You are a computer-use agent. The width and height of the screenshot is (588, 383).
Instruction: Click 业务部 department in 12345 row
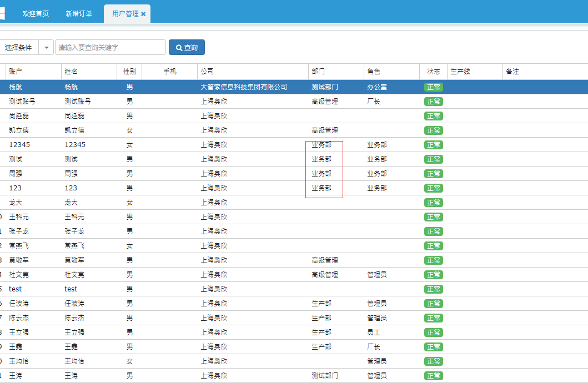click(x=321, y=145)
